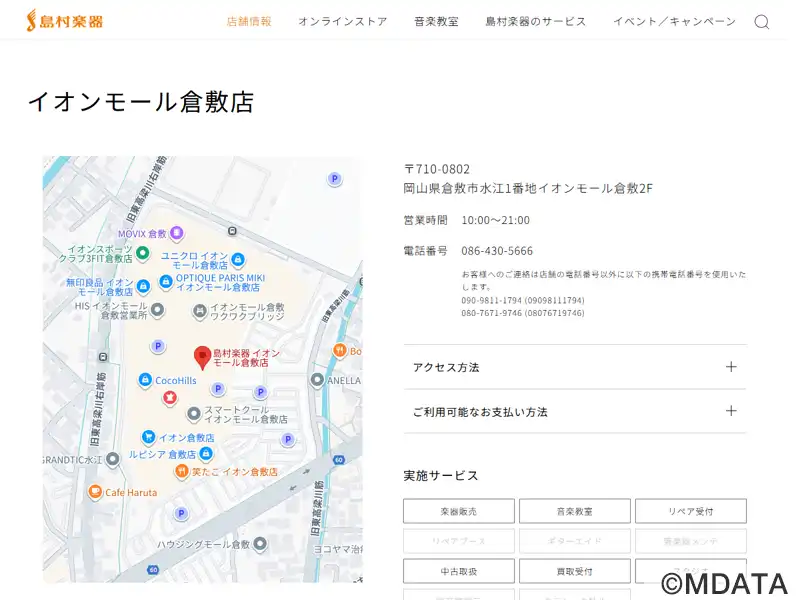Expand the アクセス方法 section
800x600 pixels.
click(575, 367)
